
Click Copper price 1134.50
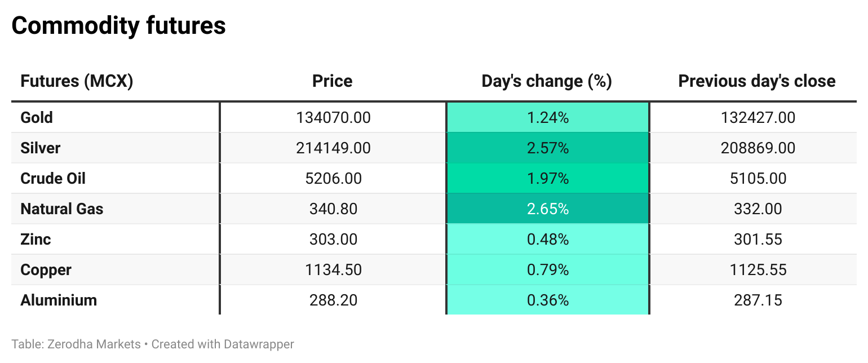333,270
